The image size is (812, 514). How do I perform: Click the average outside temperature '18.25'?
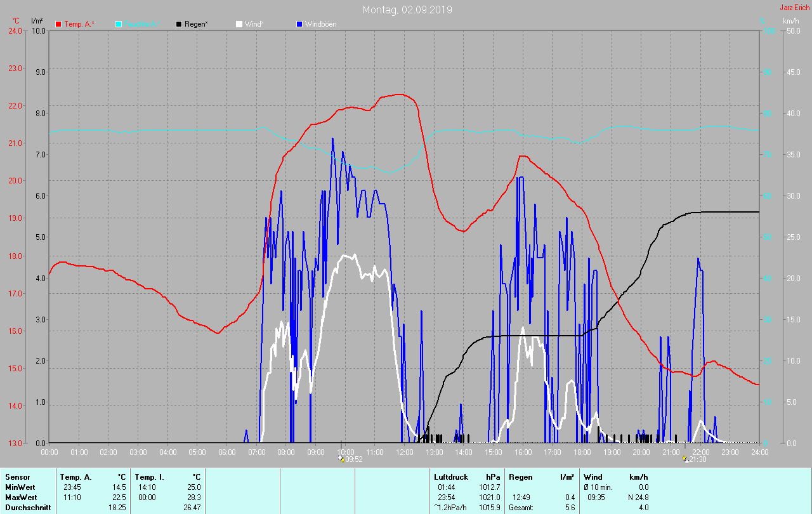click(117, 508)
